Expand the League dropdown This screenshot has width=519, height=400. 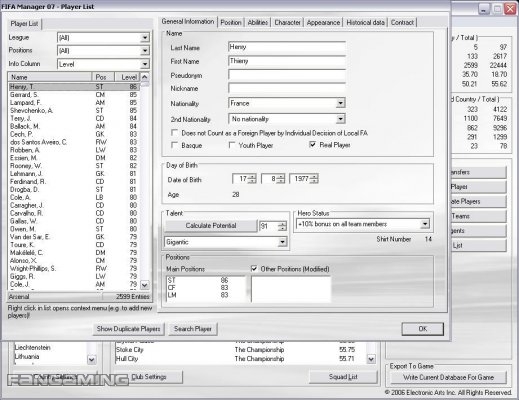(x=145, y=38)
